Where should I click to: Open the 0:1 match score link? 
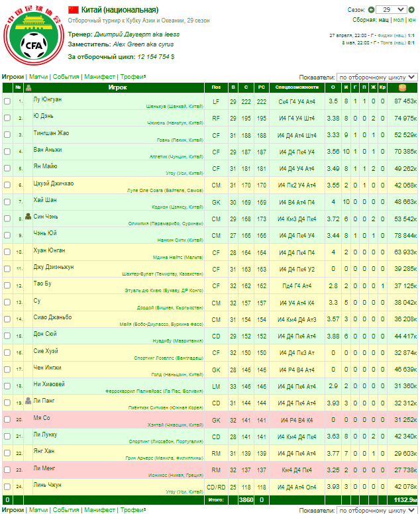411,43
